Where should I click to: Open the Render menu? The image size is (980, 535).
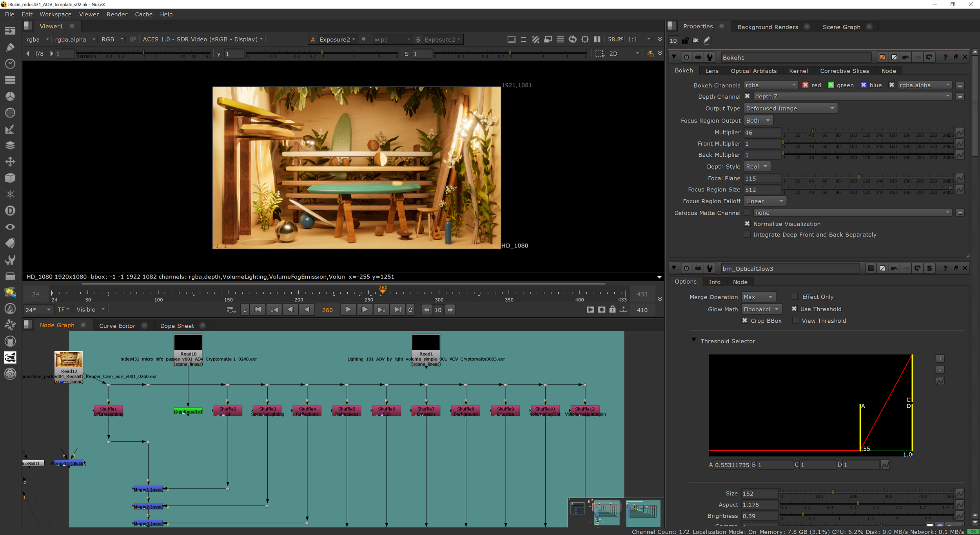tap(117, 14)
